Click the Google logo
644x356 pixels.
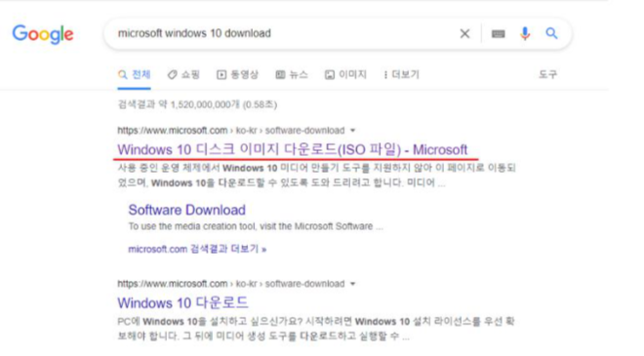43,34
